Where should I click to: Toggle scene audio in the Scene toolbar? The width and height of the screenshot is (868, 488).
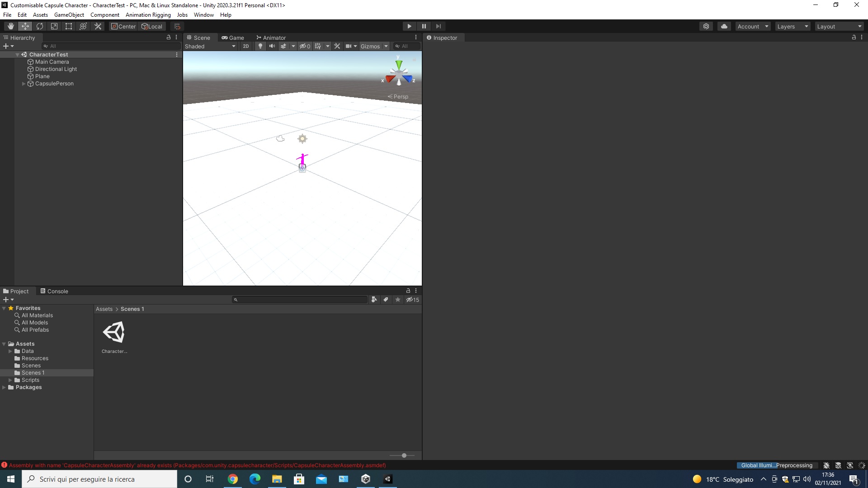point(272,46)
